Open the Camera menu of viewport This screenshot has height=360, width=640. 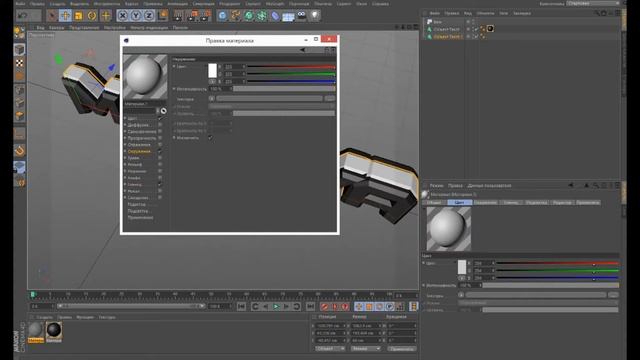click(x=56, y=28)
